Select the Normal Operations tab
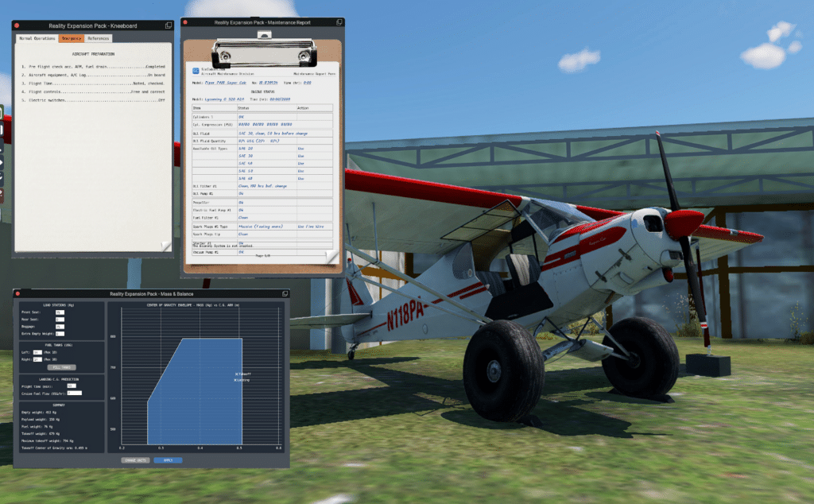The image size is (814, 504). pyautogui.click(x=37, y=38)
